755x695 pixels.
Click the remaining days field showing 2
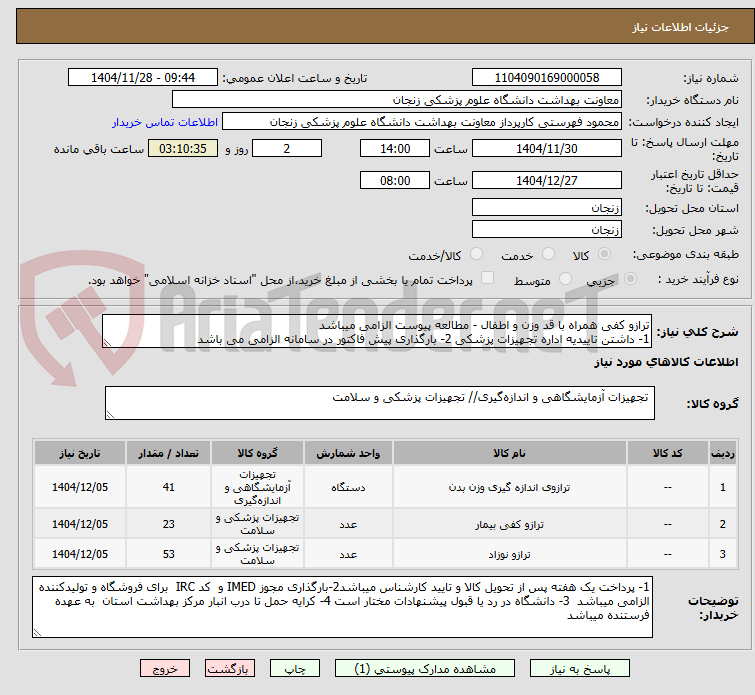(287, 148)
